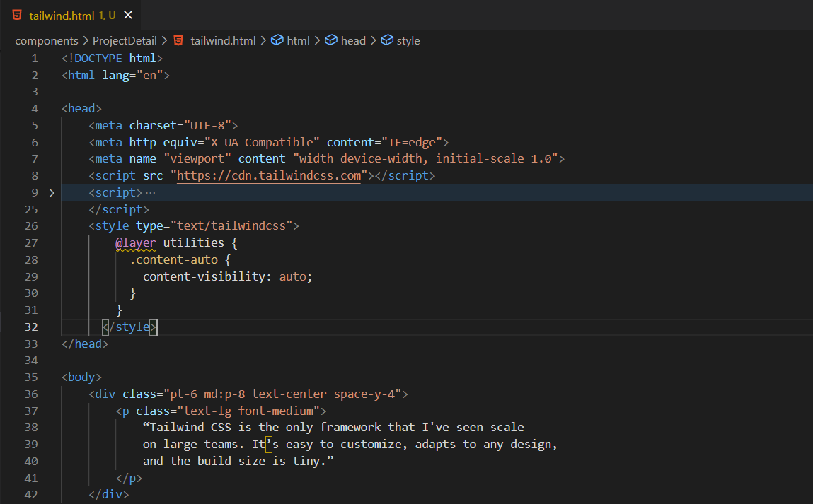
Task: Click the style symbol cube icon in breadcrumb
Action: pos(387,40)
